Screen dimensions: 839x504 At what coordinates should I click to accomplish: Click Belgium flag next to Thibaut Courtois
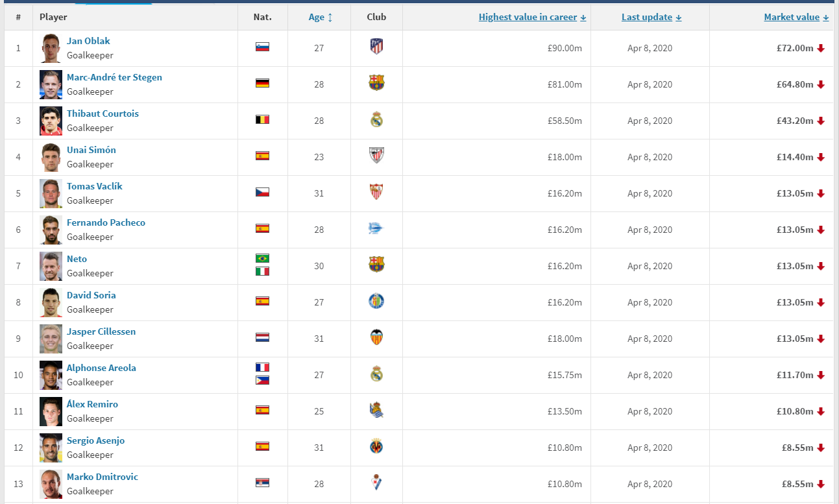coord(262,119)
